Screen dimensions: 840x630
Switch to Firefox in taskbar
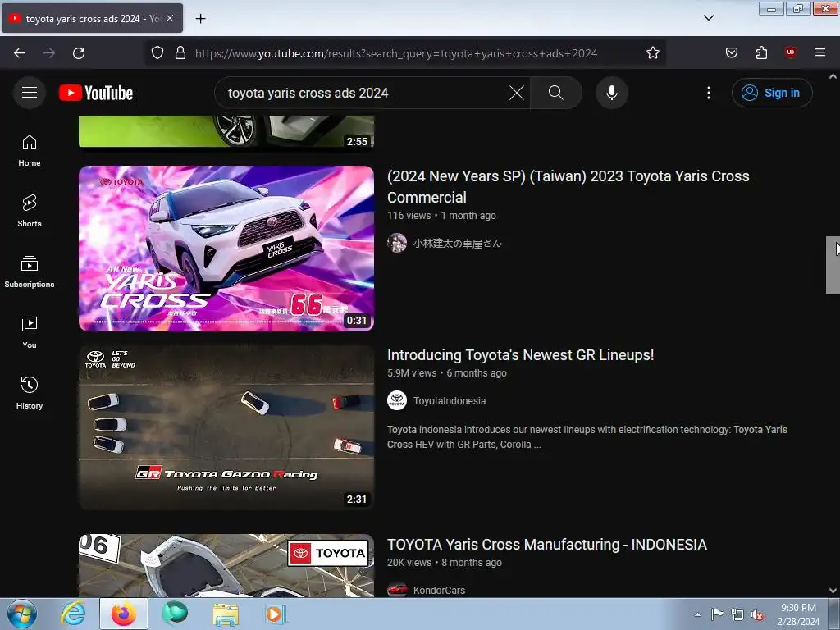[124, 614]
